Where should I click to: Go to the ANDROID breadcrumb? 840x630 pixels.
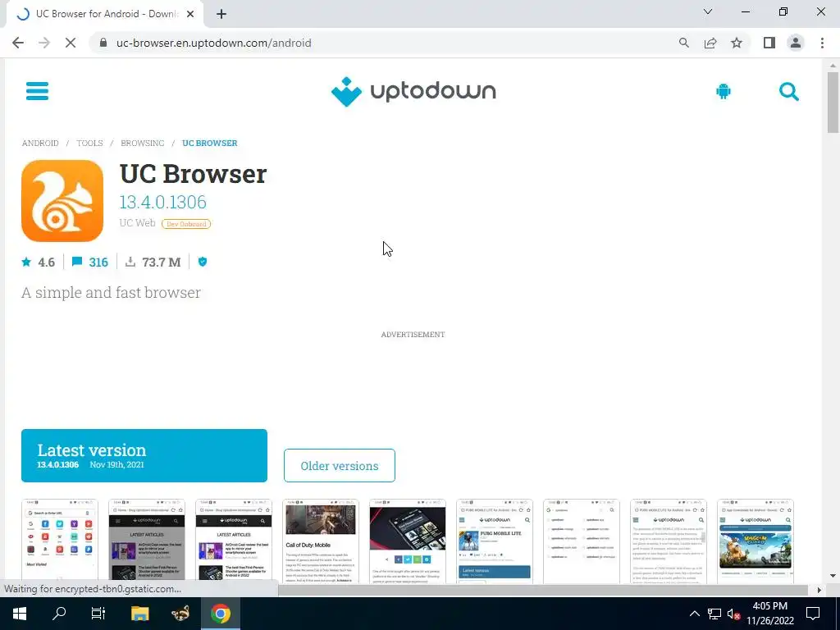(40, 143)
